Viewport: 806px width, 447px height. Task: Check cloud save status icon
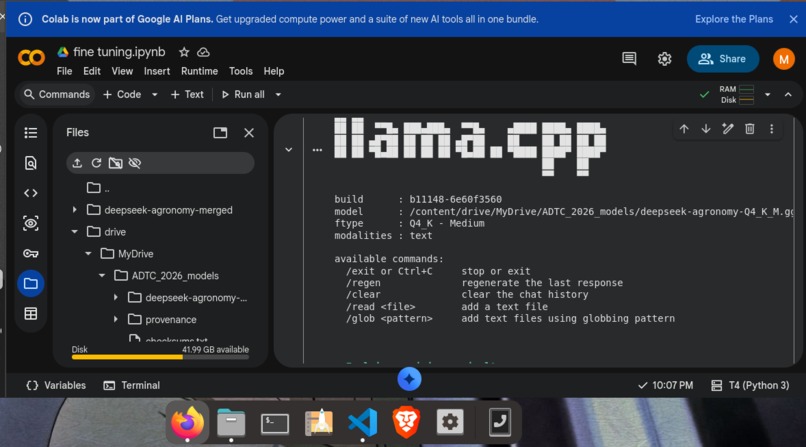(204, 52)
